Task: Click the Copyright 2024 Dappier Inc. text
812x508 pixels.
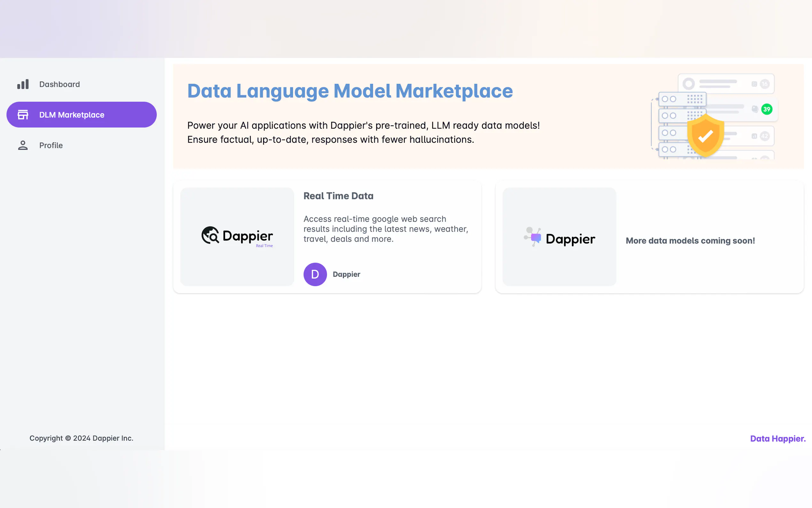Action: pos(81,438)
